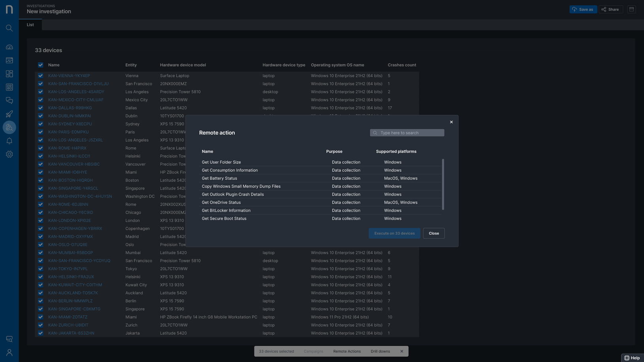Open the alerts bell icon

point(9,141)
